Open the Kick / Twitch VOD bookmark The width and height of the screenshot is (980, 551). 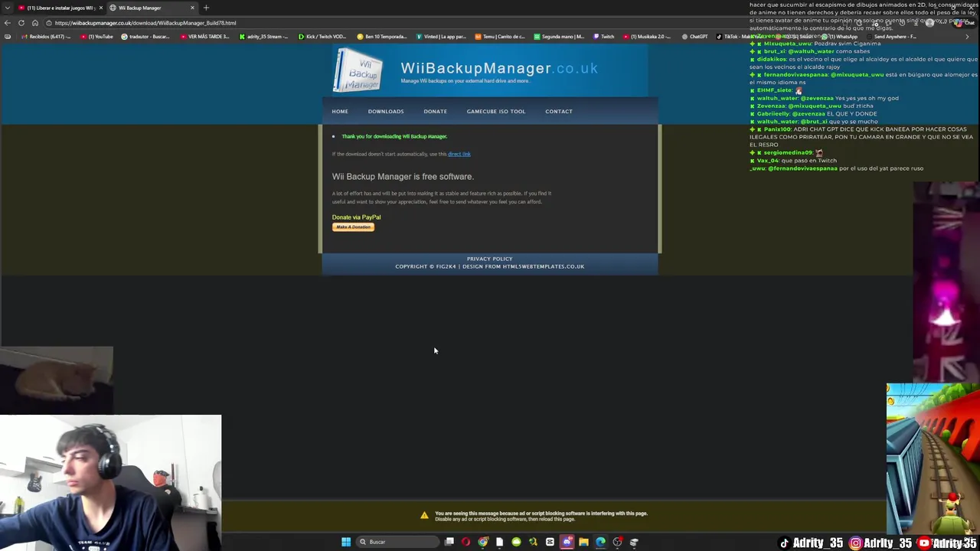coord(322,37)
